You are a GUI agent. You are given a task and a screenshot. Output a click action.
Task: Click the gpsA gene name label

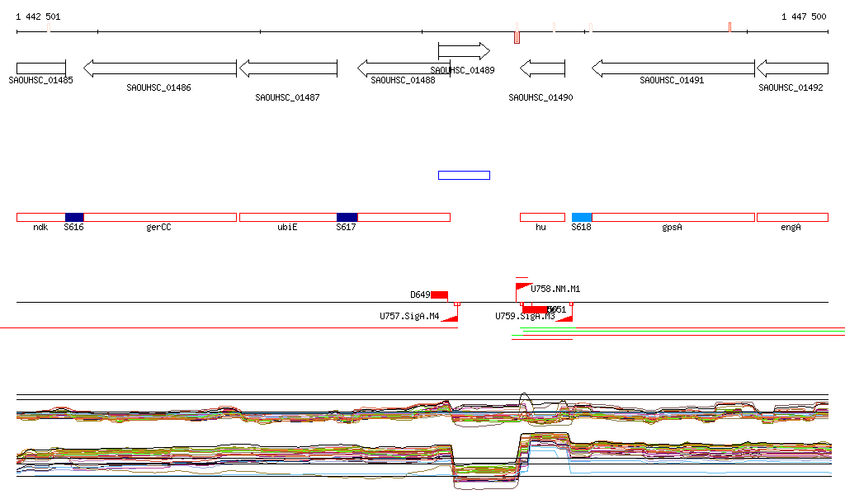click(672, 227)
